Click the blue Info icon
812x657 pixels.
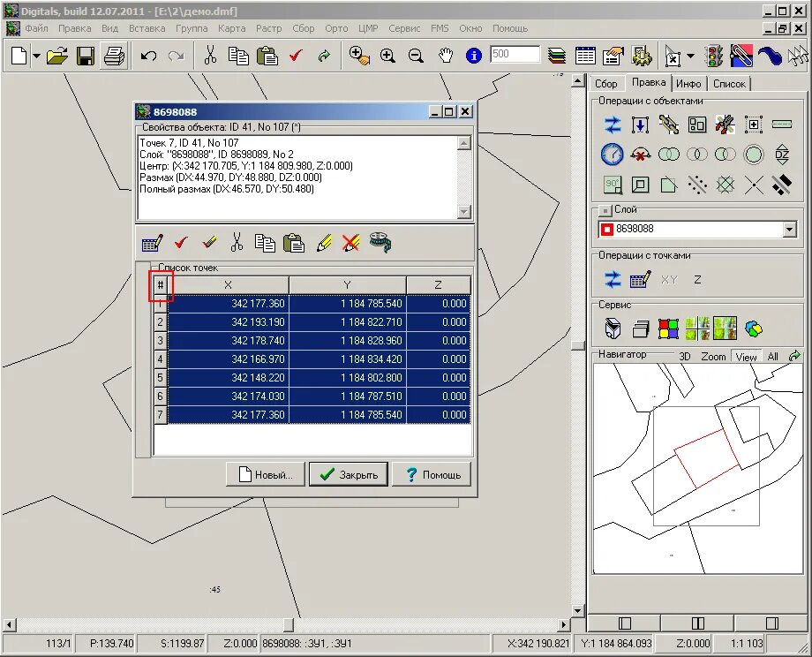(473, 56)
